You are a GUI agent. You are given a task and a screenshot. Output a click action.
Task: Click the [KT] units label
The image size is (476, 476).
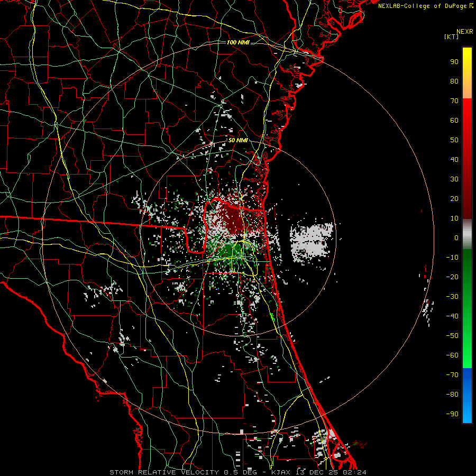click(x=452, y=36)
